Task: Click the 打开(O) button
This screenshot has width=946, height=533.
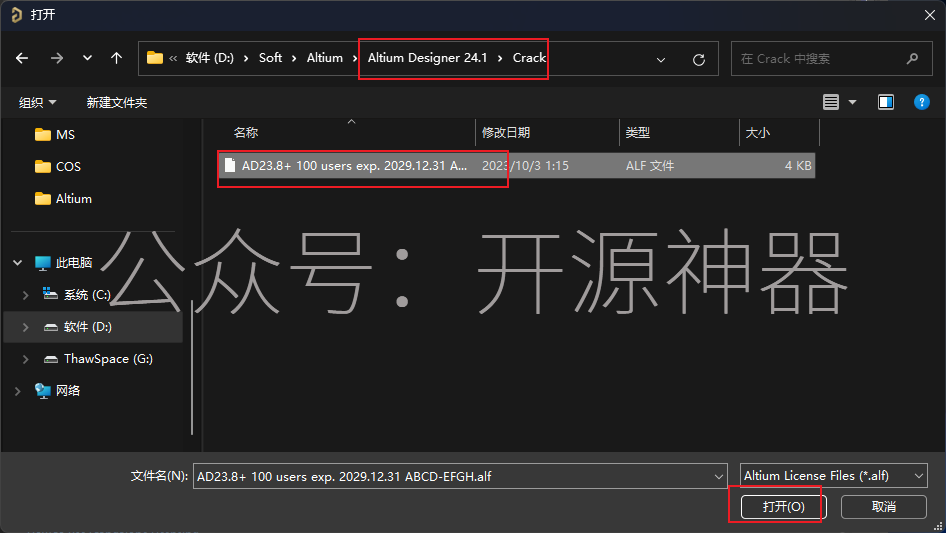Action: pos(783,506)
